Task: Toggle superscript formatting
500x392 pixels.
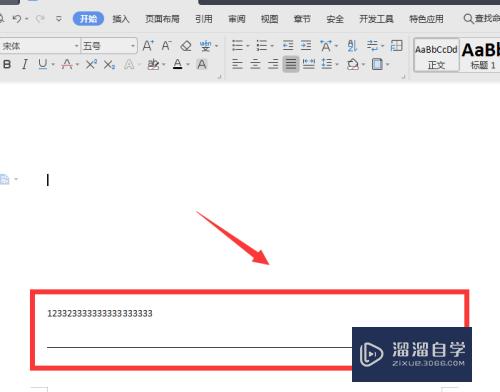Action: tap(91, 64)
